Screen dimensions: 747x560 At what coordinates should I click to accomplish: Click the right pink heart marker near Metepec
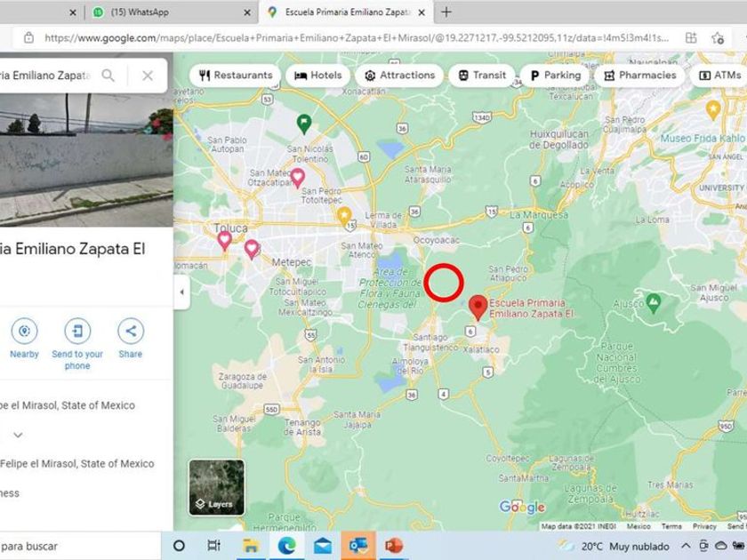[252, 249]
